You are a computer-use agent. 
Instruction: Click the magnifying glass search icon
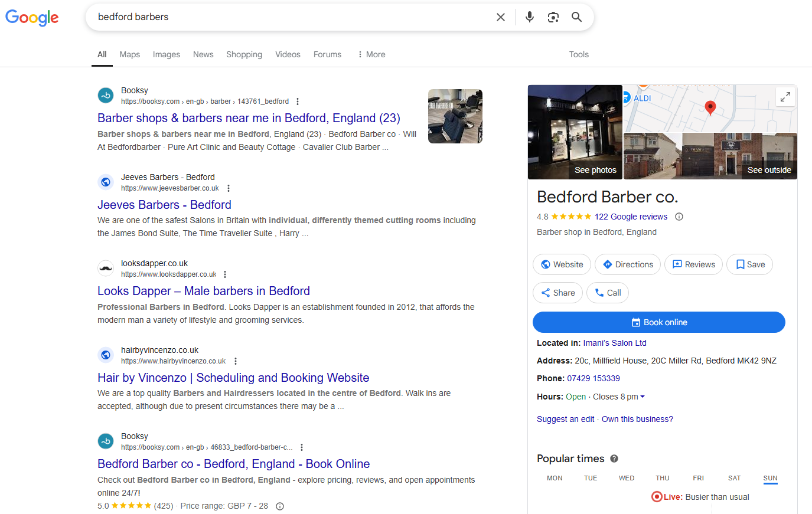(x=577, y=17)
